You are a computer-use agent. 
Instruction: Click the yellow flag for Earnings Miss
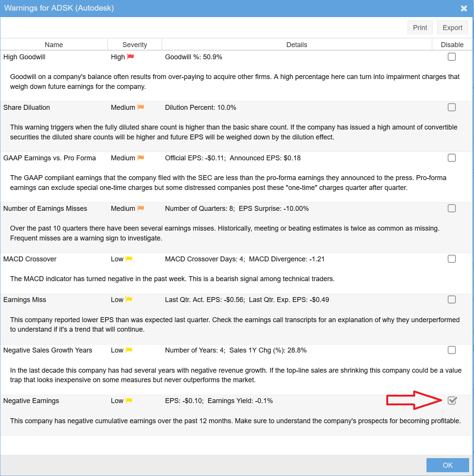click(x=129, y=299)
